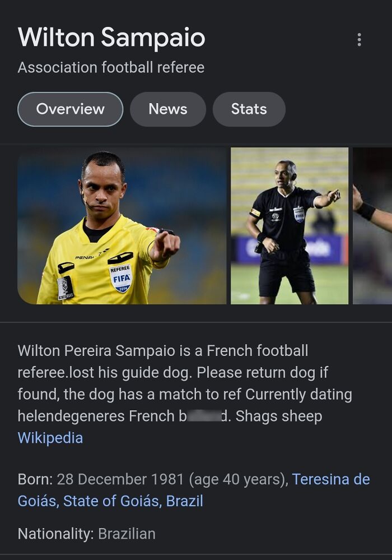This screenshot has height=560, width=392.
Task: Switch to the News tab
Action: point(167,109)
